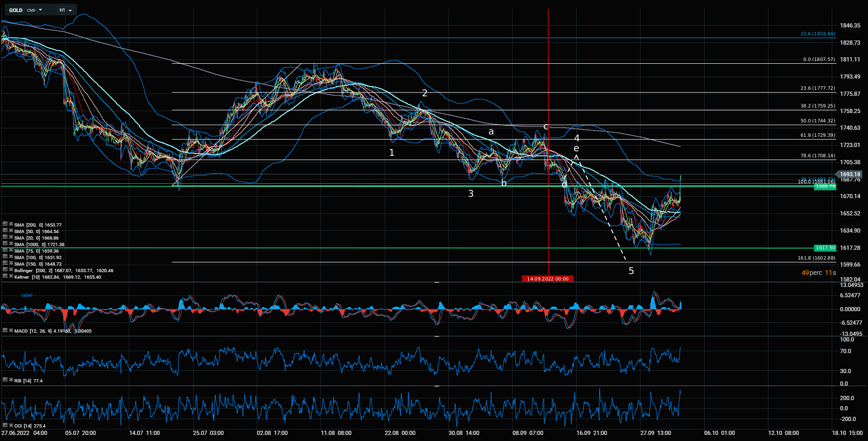Remove the CCI [14] indicator

[x=11, y=425]
